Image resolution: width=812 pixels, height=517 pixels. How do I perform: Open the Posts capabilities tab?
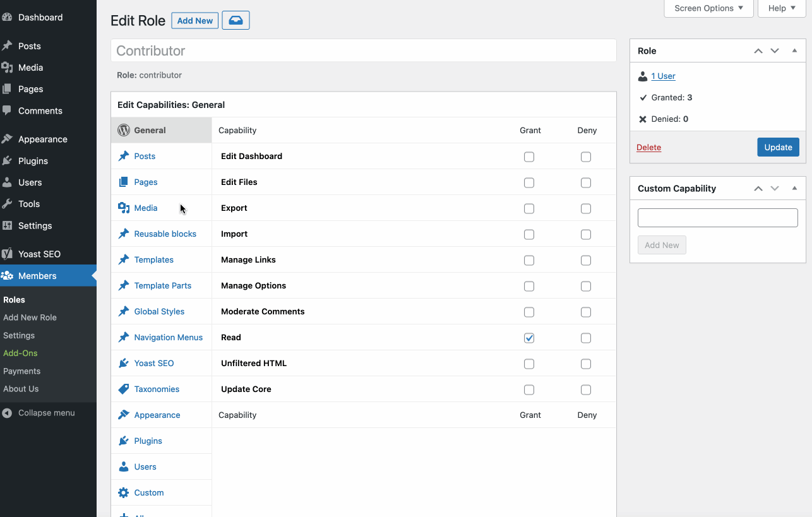[162, 156]
